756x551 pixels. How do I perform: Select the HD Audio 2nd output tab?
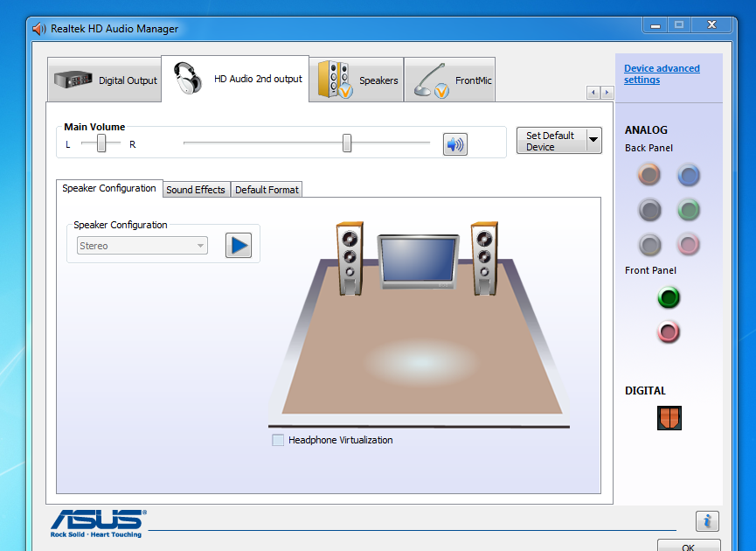(235, 79)
